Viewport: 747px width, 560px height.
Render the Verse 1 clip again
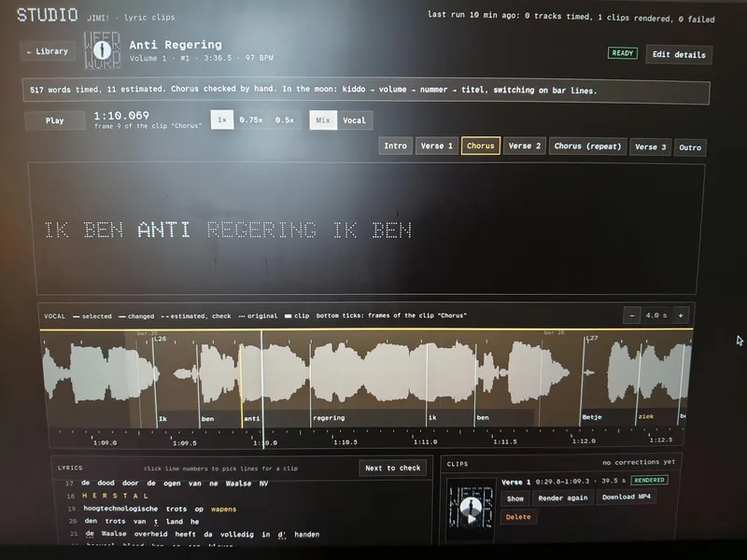pyautogui.click(x=563, y=498)
